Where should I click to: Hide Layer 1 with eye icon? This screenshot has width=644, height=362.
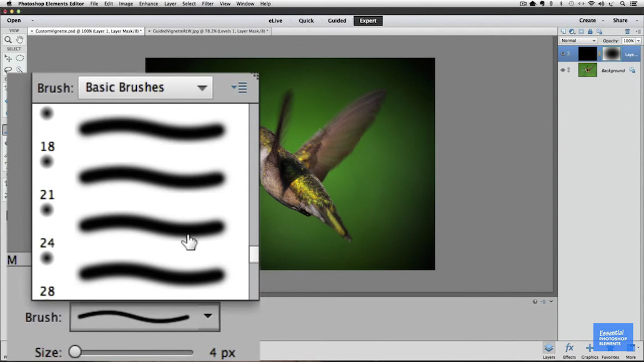[x=563, y=54]
